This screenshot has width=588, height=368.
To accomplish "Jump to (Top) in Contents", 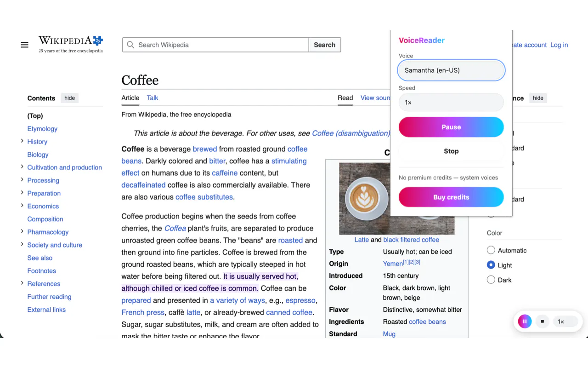I will 35,116.
